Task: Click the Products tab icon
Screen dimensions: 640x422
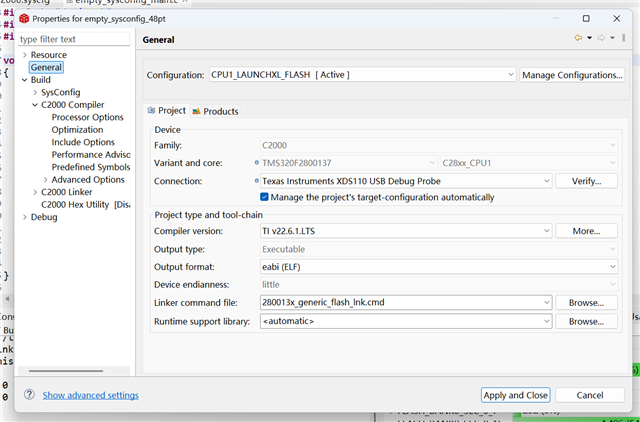Action: (197, 111)
